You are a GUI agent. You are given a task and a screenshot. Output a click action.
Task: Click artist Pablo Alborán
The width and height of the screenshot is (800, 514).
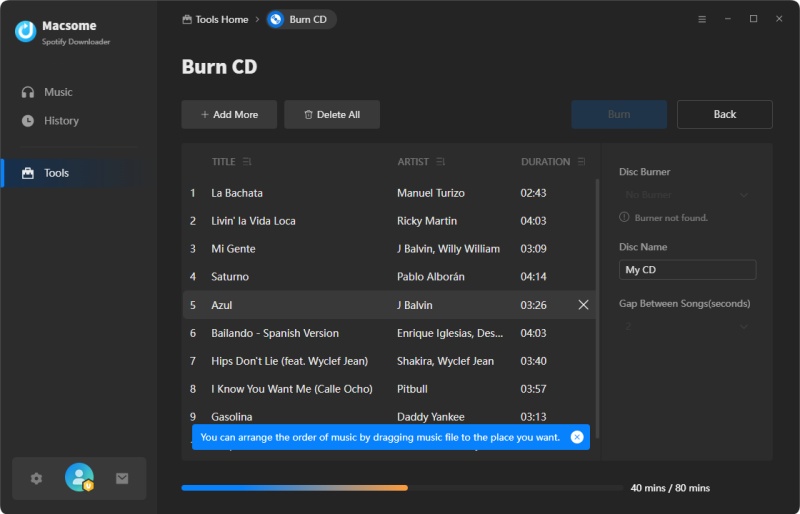pos(431,277)
